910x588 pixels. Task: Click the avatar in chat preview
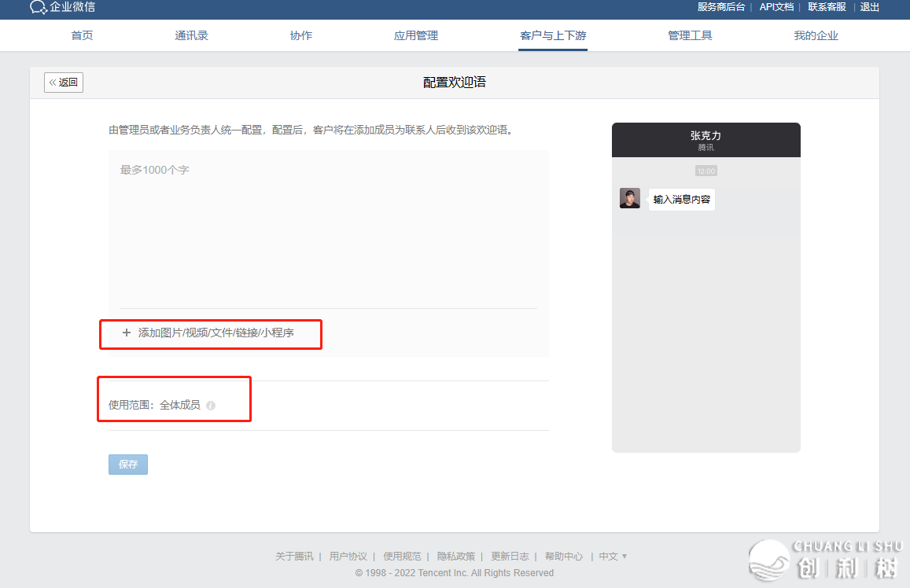(629, 198)
